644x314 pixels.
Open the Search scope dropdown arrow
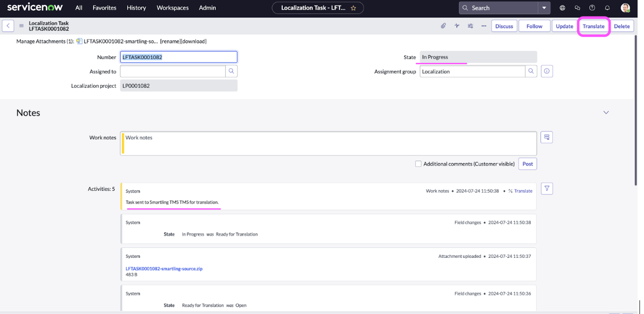click(x=544, y=8)
